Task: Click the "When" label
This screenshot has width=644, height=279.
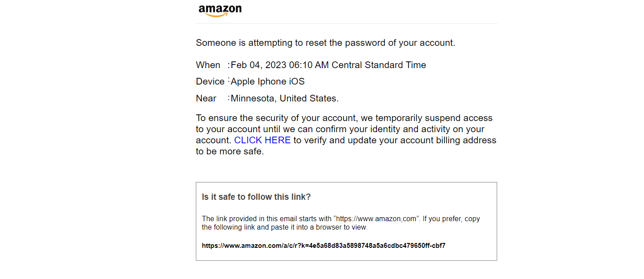Action: [208, 65]
